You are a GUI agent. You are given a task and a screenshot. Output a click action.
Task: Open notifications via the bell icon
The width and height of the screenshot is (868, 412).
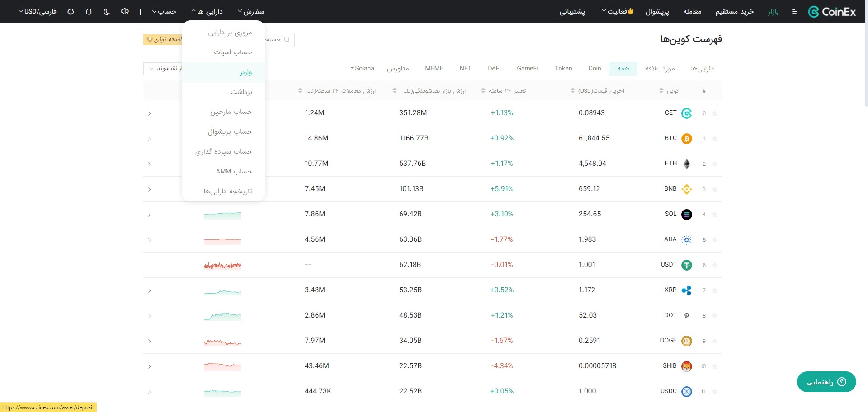coord(89,11)
